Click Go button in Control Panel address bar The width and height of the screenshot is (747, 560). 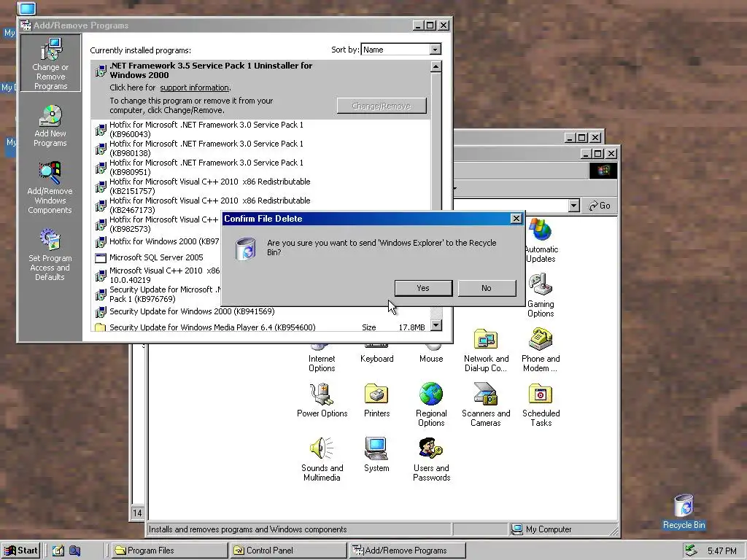[x=600, y=206]
